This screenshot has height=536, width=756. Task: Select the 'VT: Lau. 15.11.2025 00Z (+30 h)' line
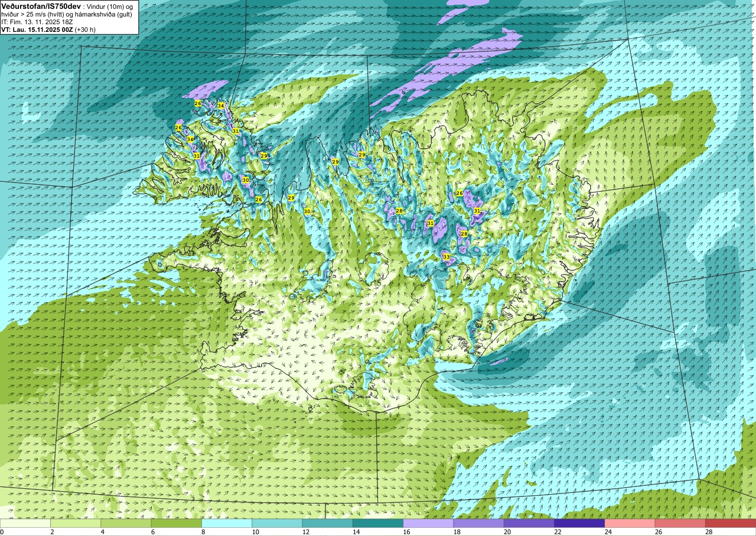[48, 30]
